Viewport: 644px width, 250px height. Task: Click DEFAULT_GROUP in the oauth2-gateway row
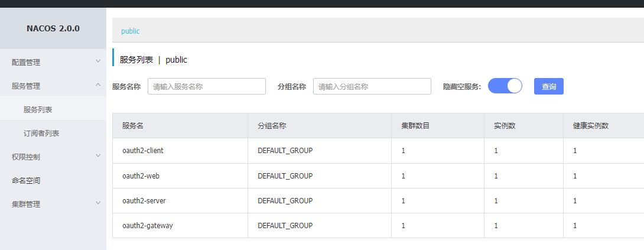(x=285, y=225)
